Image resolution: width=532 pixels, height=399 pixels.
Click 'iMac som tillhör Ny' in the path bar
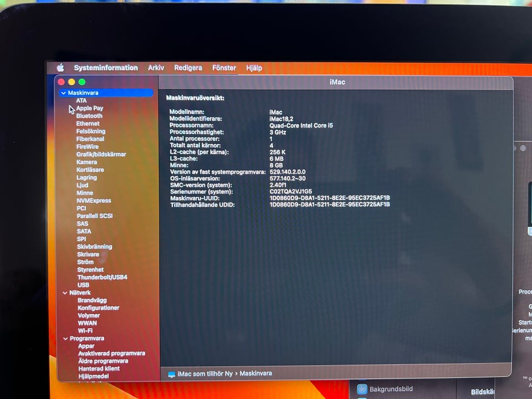[x=205, y=374]
